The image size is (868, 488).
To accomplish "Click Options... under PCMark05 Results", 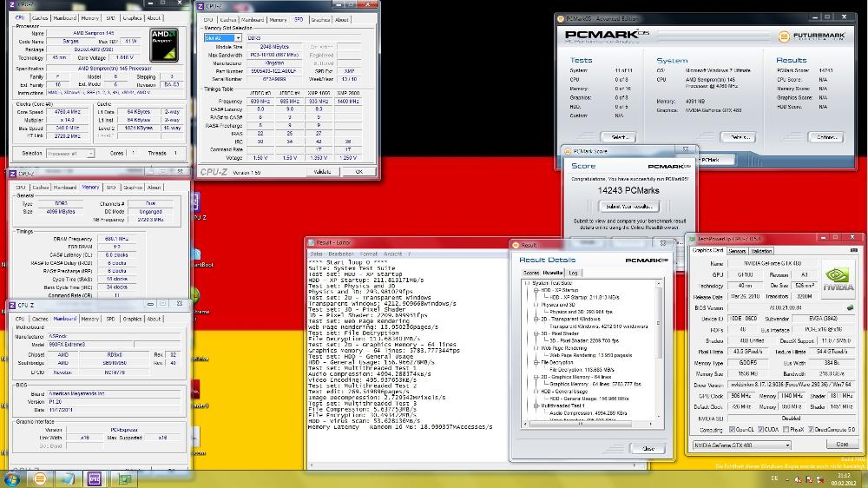I will [826, 137].
